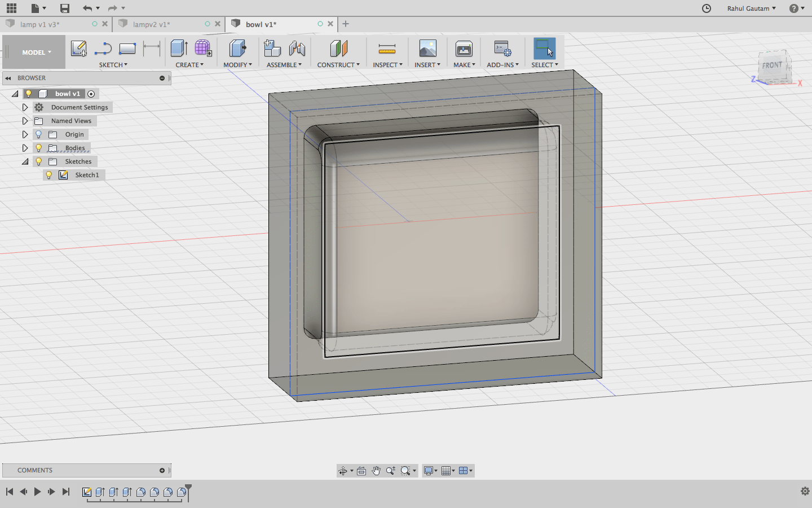Open the INSPECT menu

click(x=387, y=65)
